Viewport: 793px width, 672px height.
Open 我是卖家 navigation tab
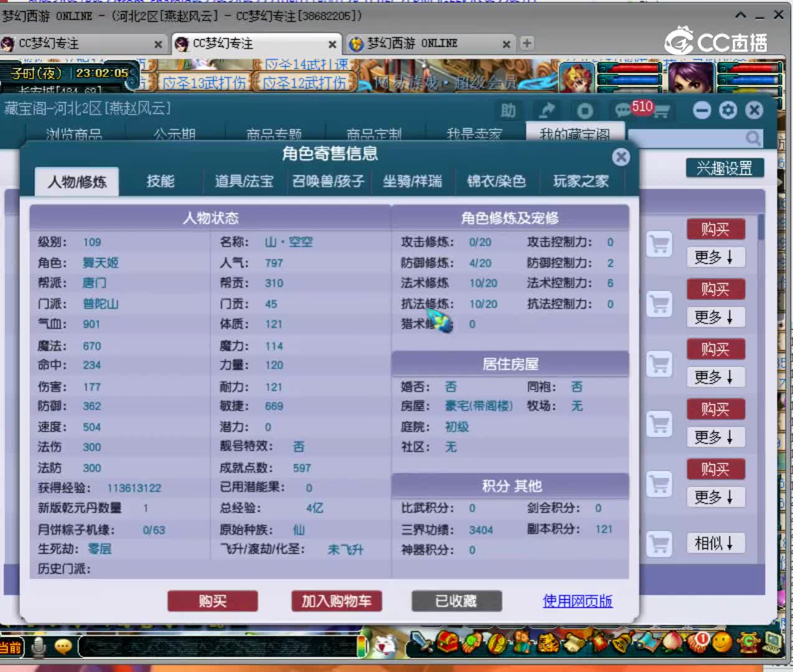pos(474,134)
